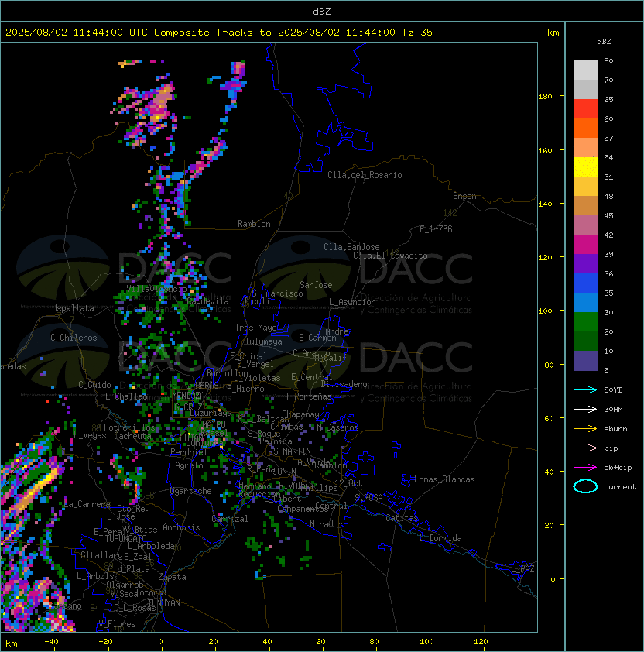Click the Agrelo map label
The image size is (644, 652).
pyautogui.click(x=189, y=465)
